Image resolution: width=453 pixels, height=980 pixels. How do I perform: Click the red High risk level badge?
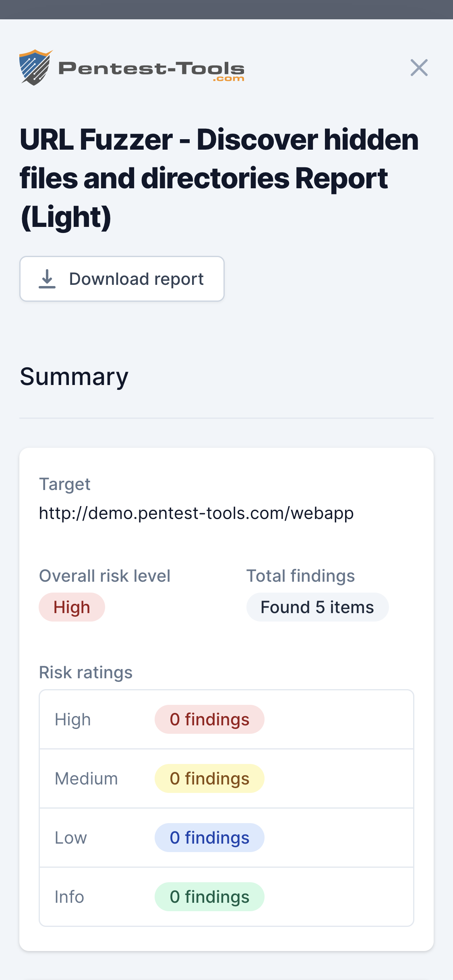pyautogui.click(x=72, y=607)
